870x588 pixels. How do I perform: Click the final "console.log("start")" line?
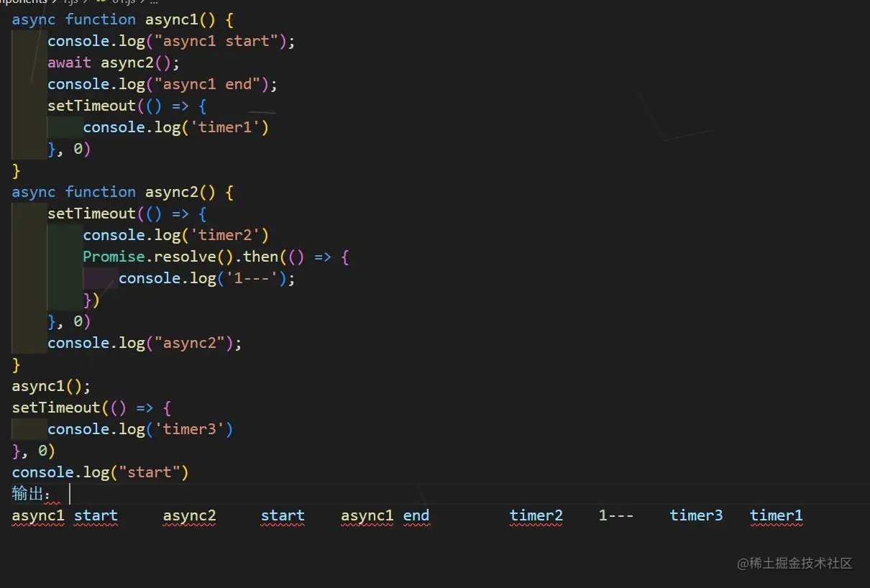point(99,472)
